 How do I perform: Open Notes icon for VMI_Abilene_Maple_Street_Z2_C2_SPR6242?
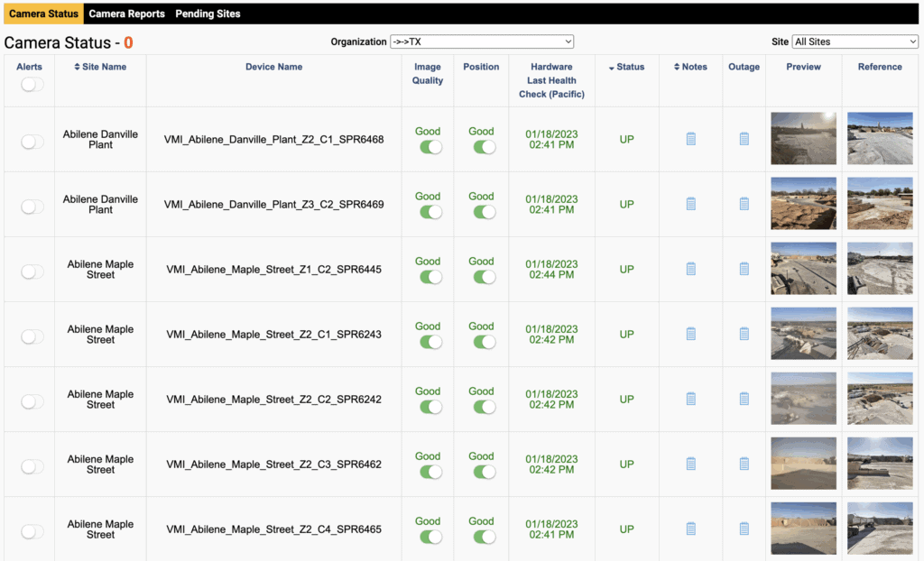pyautogui.click(x=691, y=399)
